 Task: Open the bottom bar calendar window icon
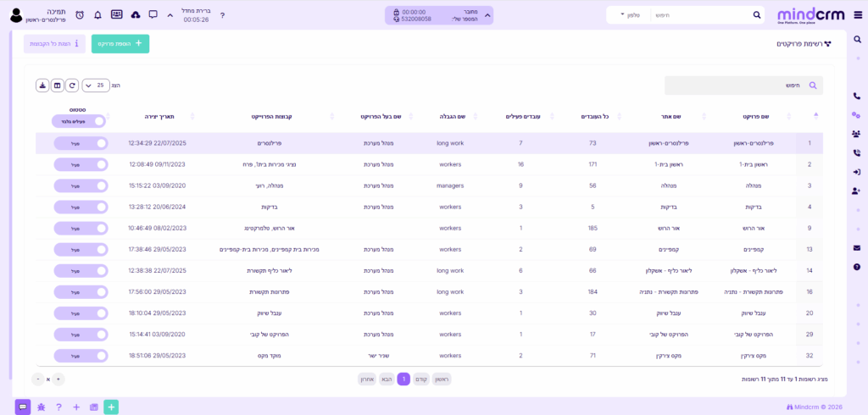pyautogui.click(x=94, y=407)
